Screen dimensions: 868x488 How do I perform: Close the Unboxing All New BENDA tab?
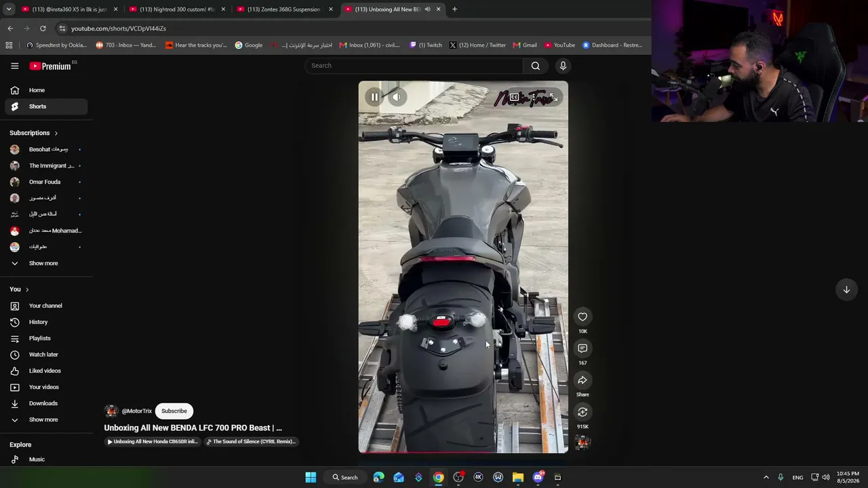point(439,9)
